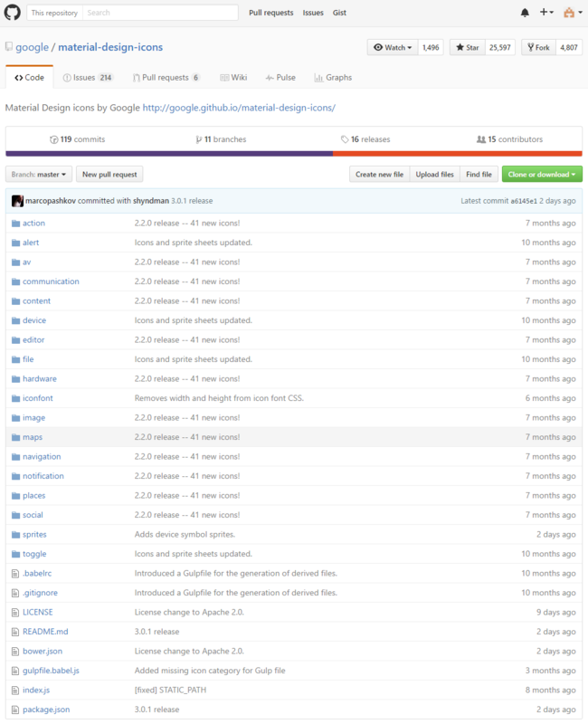Open the plus create-new dropdown
This screenshot has height=724, width=588.
[x=546, y=12]
